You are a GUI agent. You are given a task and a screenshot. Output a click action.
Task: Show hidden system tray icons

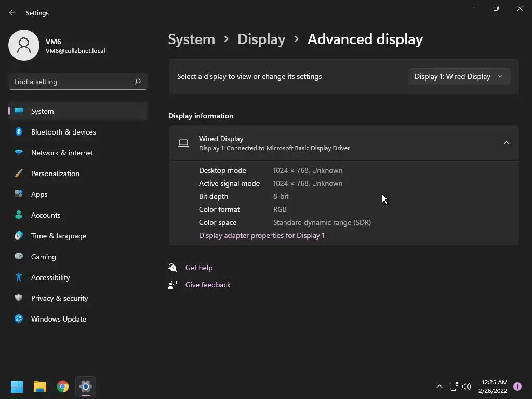(x=439, y=387)
